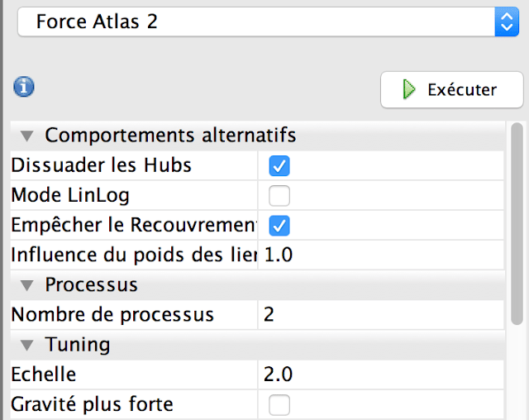529x420 pixels.
Task: Uncheck Empêcher le Recouvrement checkbox
Action: pyautogui.click(x=279, y=226)
